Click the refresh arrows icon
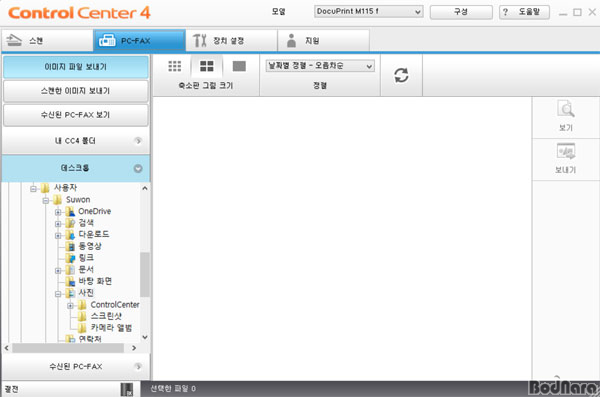The image size is (600, 397). pos(401,75)
